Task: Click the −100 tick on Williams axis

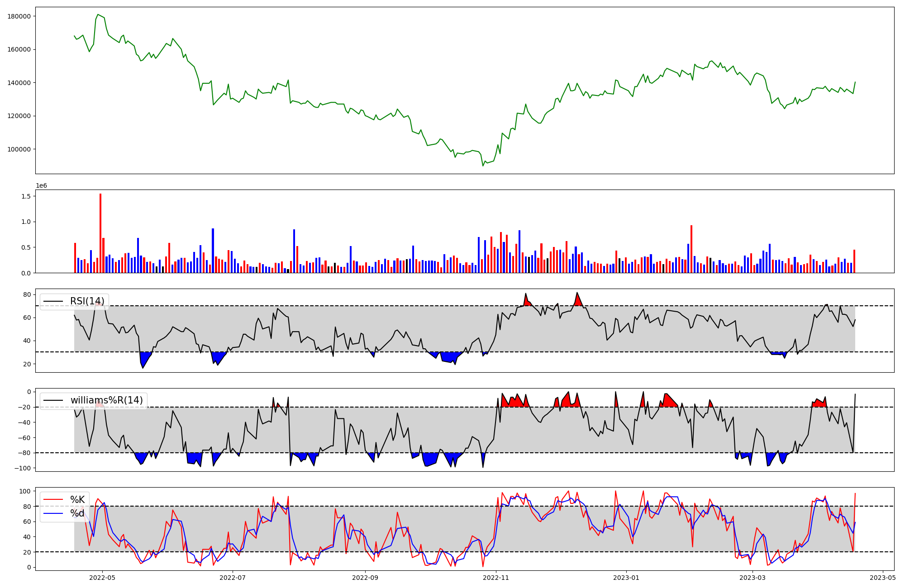Action: [x=23, y=468]
